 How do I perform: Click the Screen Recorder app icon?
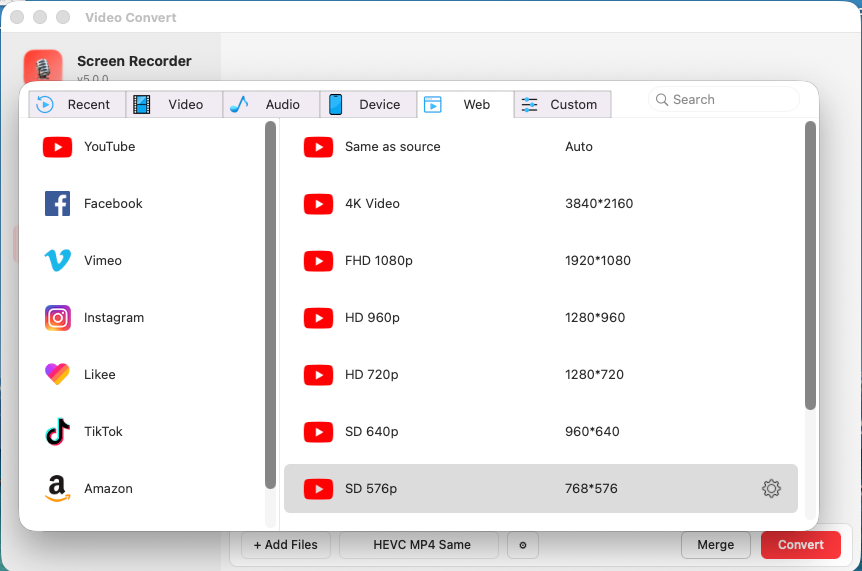tap(43, 66)
